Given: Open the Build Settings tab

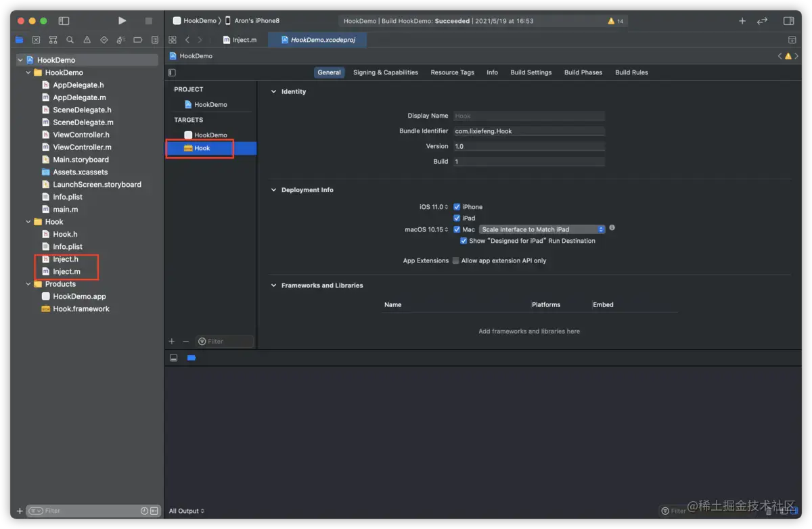Looking at the screenshot, I should point(531,72).
